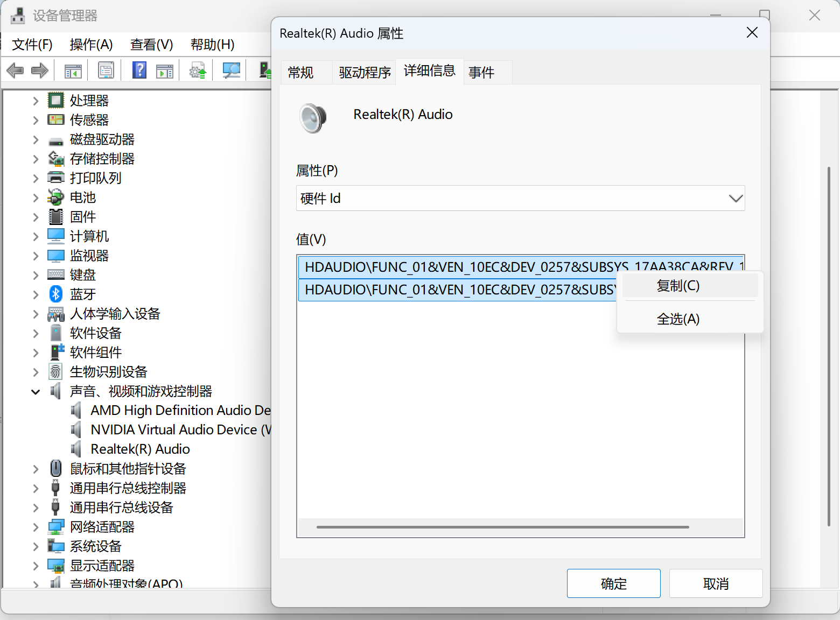Screen dimensions: 840x620
Task: Click the scan for hardware changes icon
Action: coord(231,71)
